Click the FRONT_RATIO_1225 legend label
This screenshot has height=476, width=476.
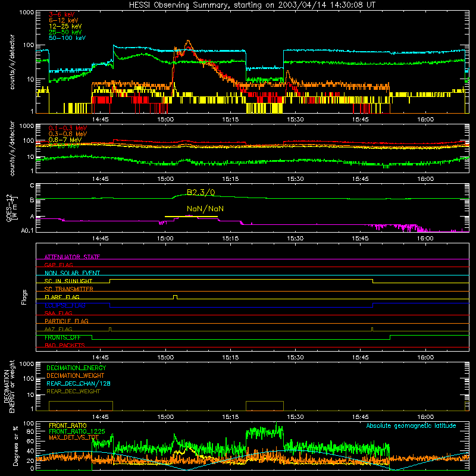point(77,431)
